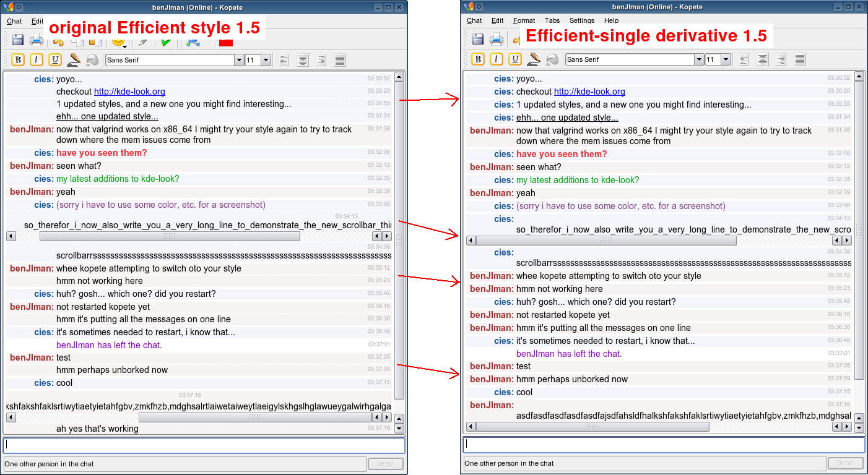Center text alignment in the right window
This screenshot has width=868, height=475.
763,60
